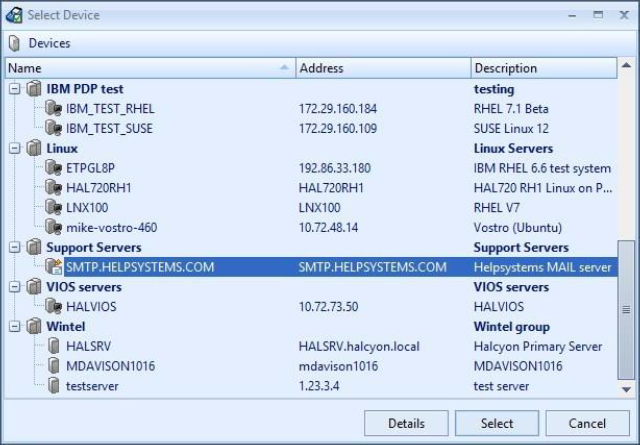Click the Linux group folder icon

click(x=34, y=148)
